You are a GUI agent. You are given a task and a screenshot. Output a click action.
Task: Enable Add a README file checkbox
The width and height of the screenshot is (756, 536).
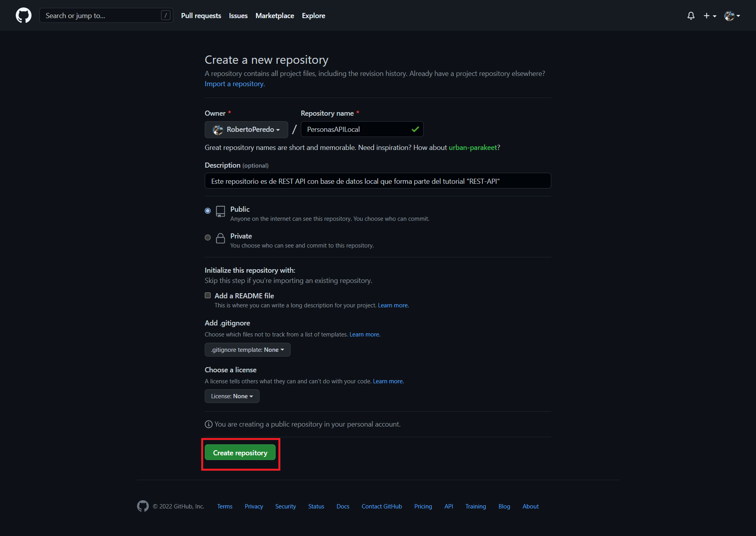point(208,296)
